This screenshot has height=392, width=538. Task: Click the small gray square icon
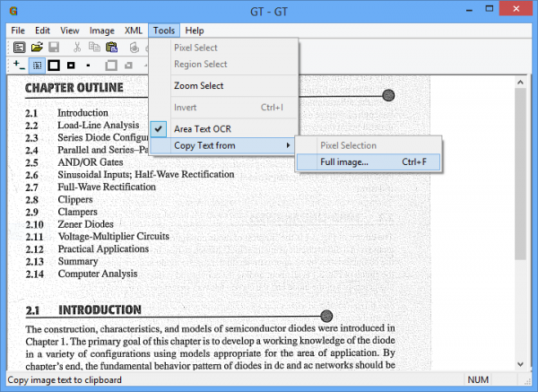pos(128,65)
